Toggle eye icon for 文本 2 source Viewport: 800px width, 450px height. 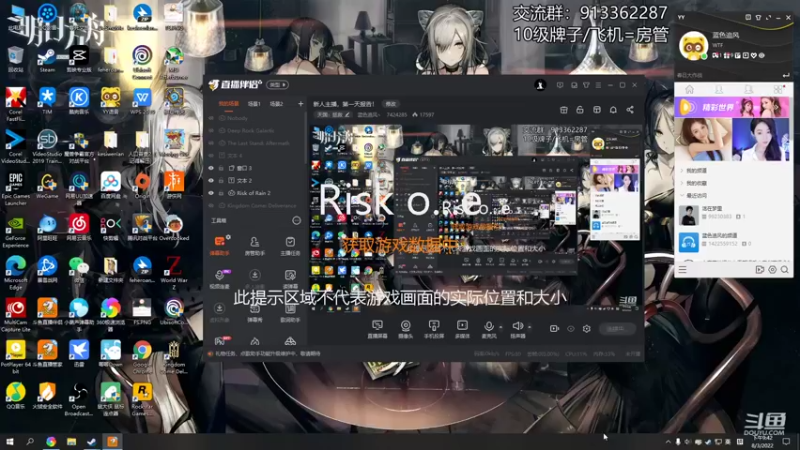coord(211,181)
